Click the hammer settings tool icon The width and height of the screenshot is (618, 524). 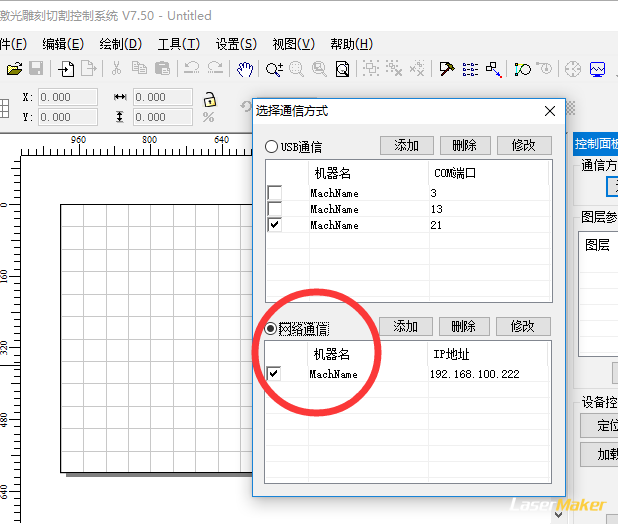pyautogui.click(x=447, y=69)
